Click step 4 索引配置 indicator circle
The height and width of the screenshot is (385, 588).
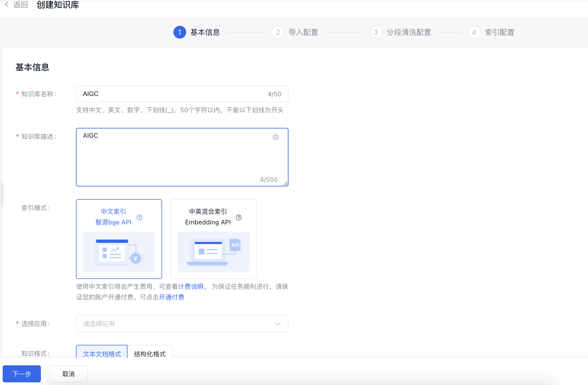474,32
